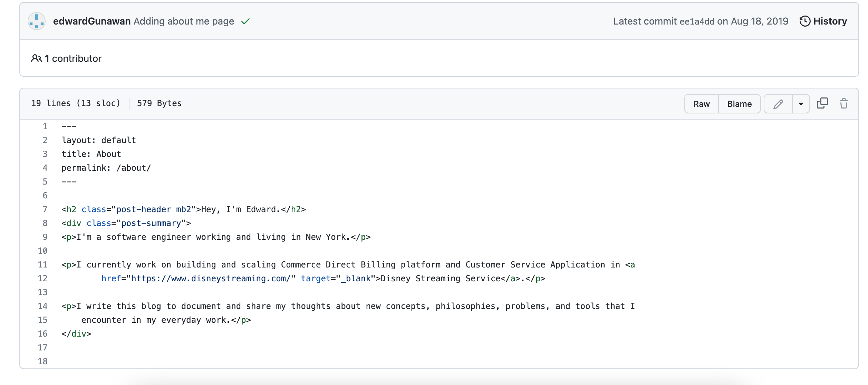Select line number 11
This screenshot has height=385, width=868.
coord(43,265)
